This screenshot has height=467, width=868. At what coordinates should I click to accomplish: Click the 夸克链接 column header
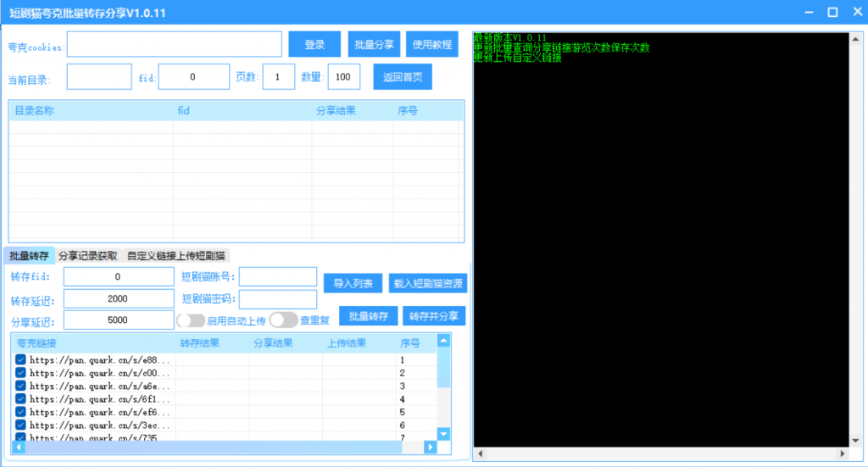pyautogui.click(x=94, y=343)
